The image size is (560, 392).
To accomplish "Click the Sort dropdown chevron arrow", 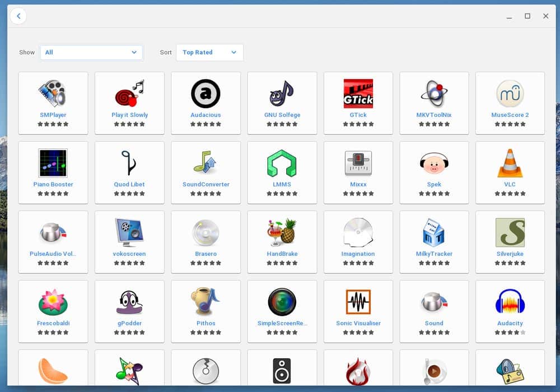I will pyautogui.click(x=234, y=52).
